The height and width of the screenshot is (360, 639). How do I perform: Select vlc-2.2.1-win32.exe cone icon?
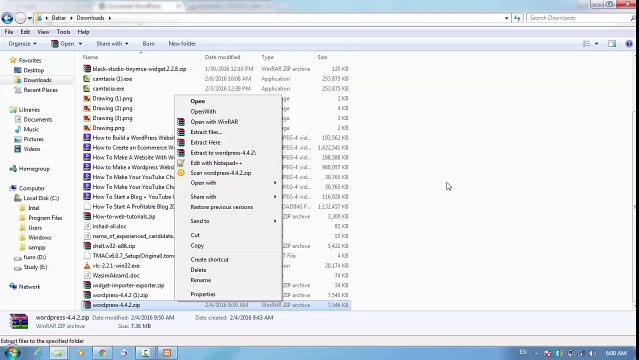(87, 265)
